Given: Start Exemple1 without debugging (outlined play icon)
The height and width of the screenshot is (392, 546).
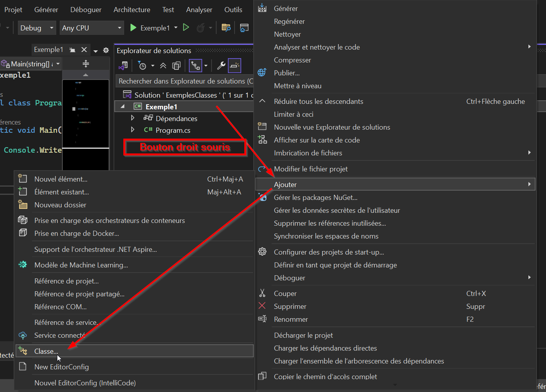Looking at the screenshot, I should click(186, 28).
